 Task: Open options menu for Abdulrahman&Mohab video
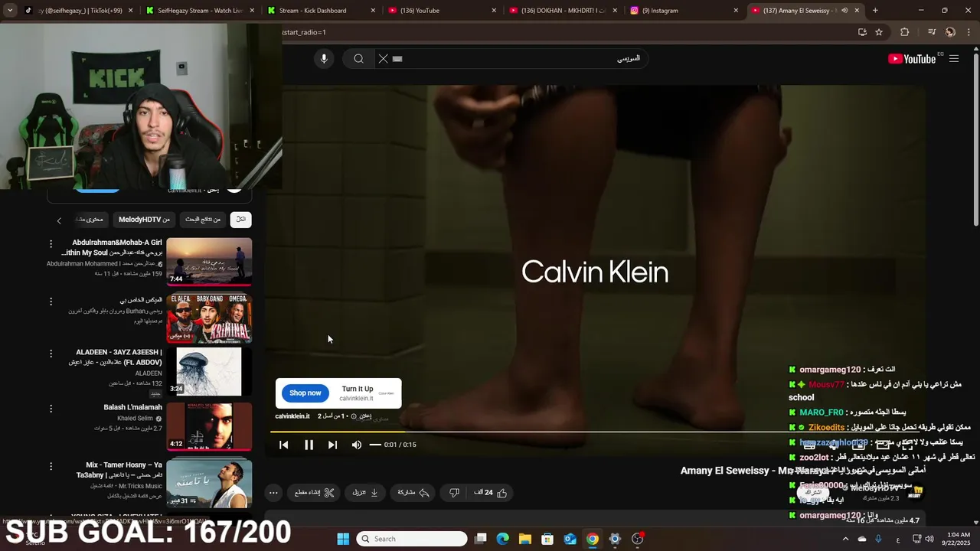tap(51, 244)
